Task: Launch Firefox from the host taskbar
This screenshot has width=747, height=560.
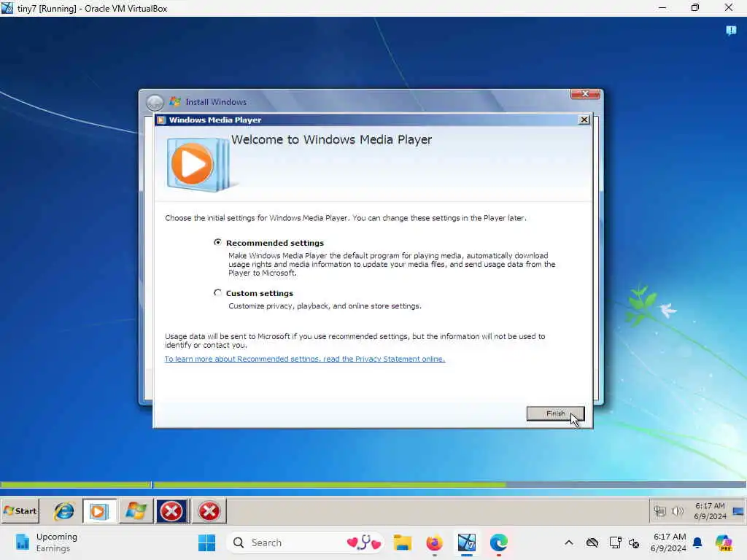Action: click(x=434, y=542)
